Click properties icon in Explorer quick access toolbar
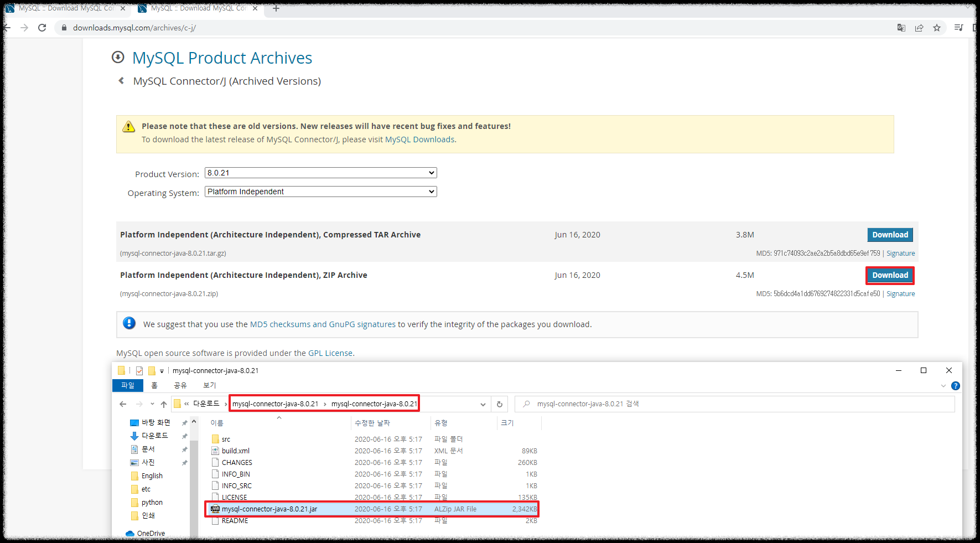This screenshot has width=980, height=543. point(139,371)
